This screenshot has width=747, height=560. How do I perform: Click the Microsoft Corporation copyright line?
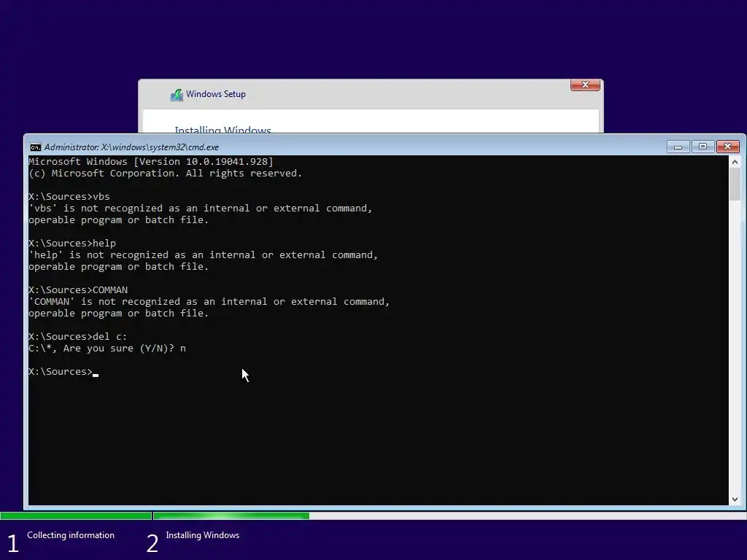[x=165, y=174]
